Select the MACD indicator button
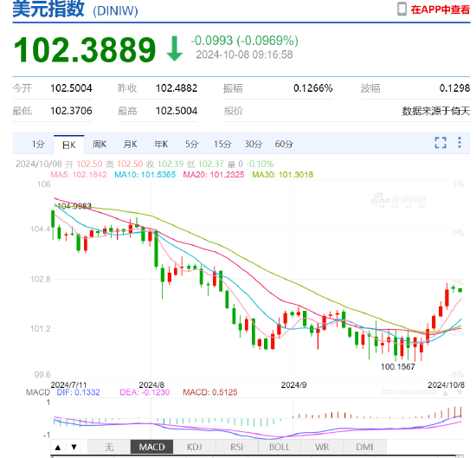The width and height of the screenshot is (476, 458). (x=151, y=447)
